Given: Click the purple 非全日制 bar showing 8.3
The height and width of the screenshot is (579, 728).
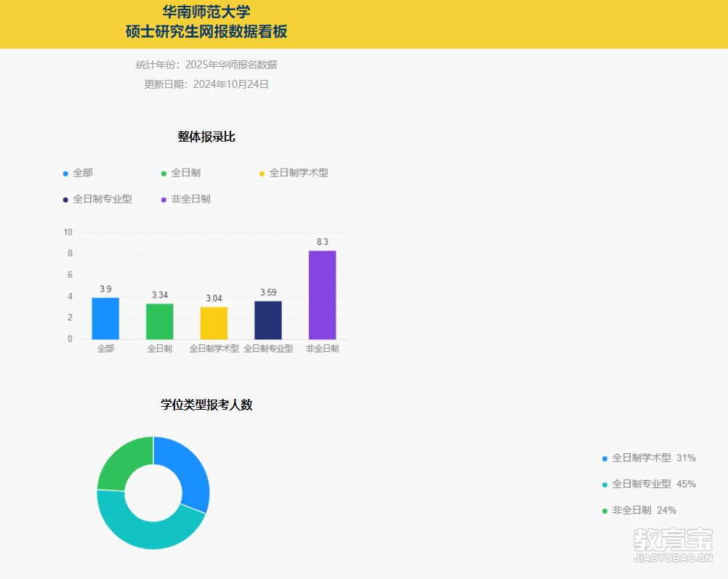Looking at the screenshot, I should 322,294.
